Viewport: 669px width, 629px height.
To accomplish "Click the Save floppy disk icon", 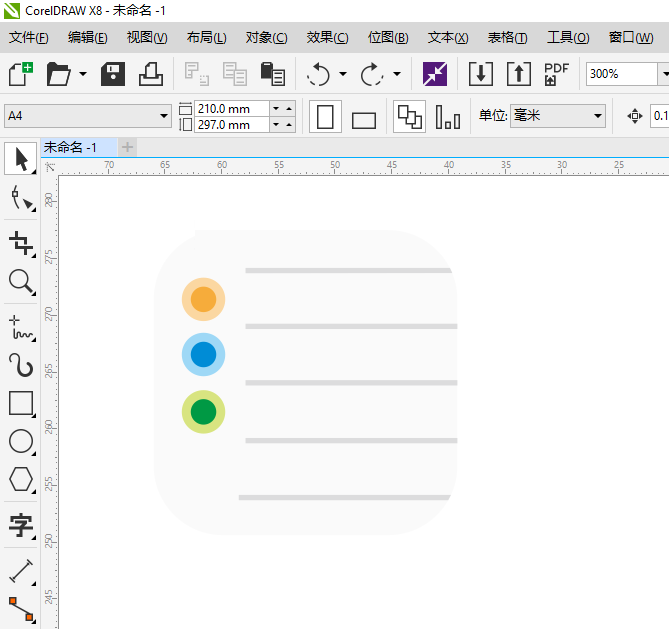I will 113,74.
